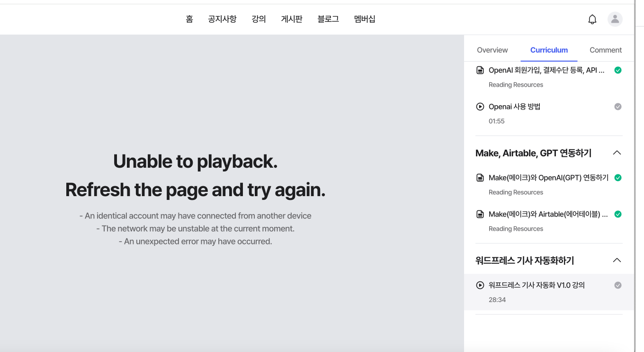Image resolution: width=644 pixels, height=352 pixels.
Task: Click play icon beside 워프드레스 기사 자동화 V1.0 강의
Action: (480, 285)
